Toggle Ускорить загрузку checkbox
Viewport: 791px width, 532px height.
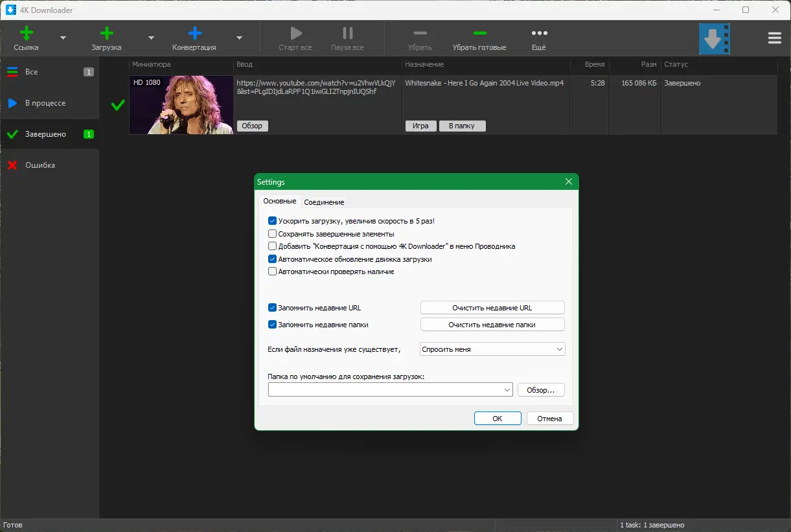273,221
